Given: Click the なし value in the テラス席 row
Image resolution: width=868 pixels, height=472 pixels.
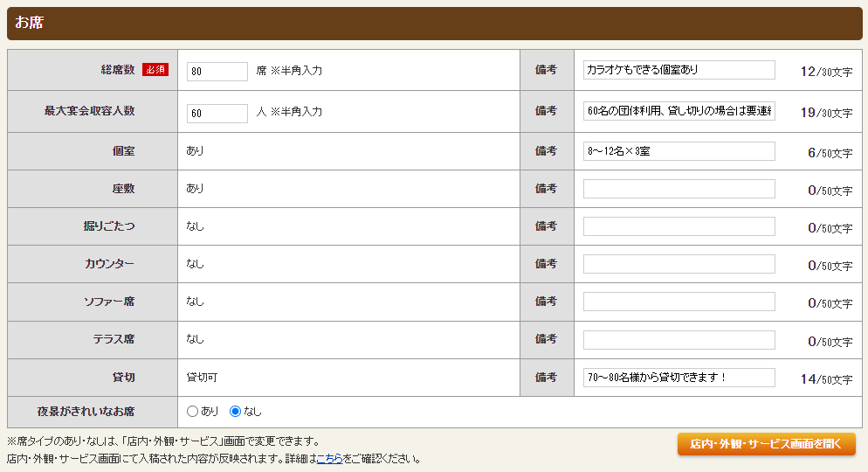Looking at the screenshot, I should pyautogui.click(x=195, y=339).
